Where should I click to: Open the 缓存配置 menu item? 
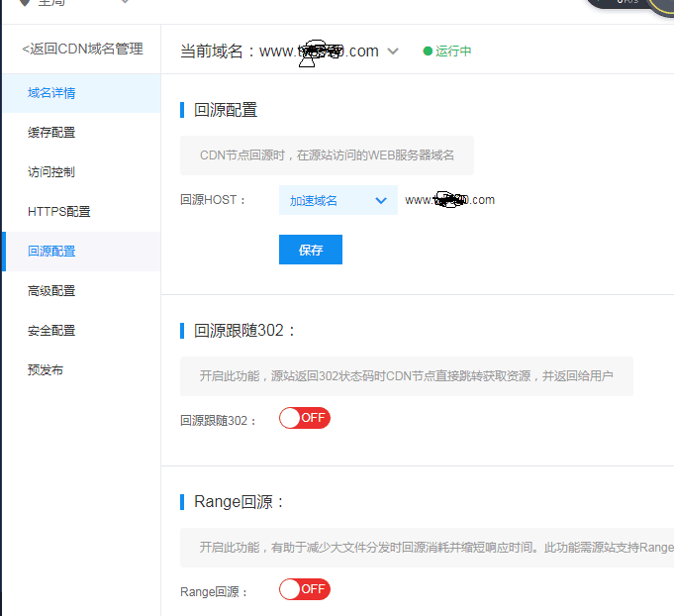tap(82, 133)
